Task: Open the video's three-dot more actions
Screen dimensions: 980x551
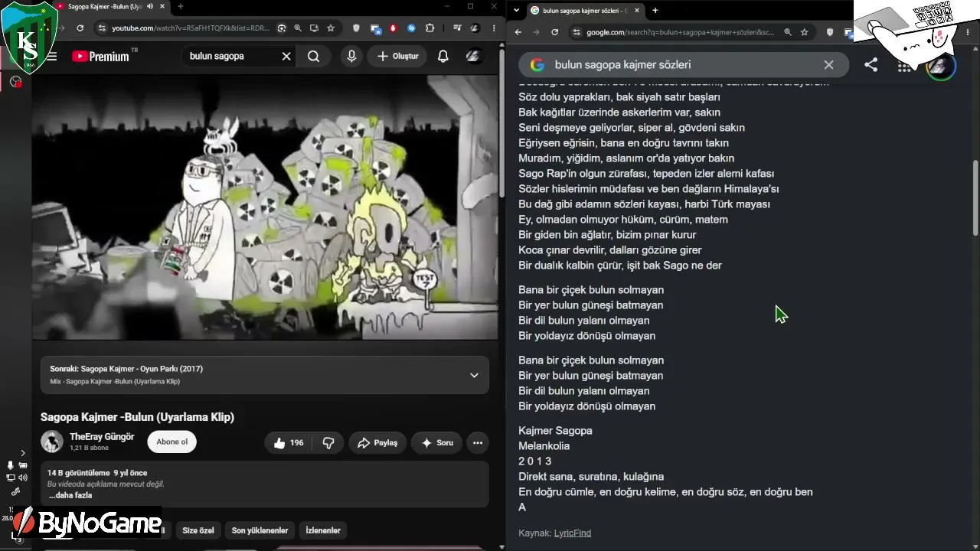Action: (x=478, y=442)
